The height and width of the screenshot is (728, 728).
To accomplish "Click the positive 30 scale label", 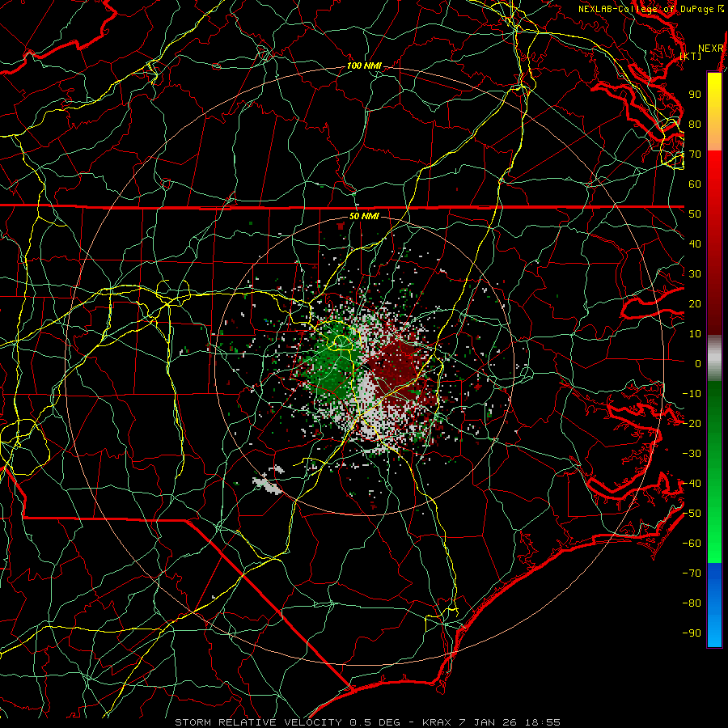I will (x=695, y=274).
